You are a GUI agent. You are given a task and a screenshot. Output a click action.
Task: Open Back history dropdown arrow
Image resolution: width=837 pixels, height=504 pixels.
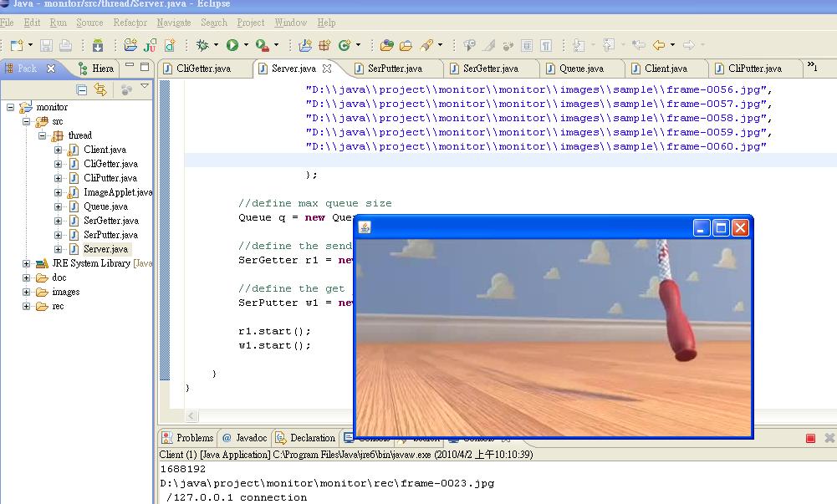(x=672, y=45)
